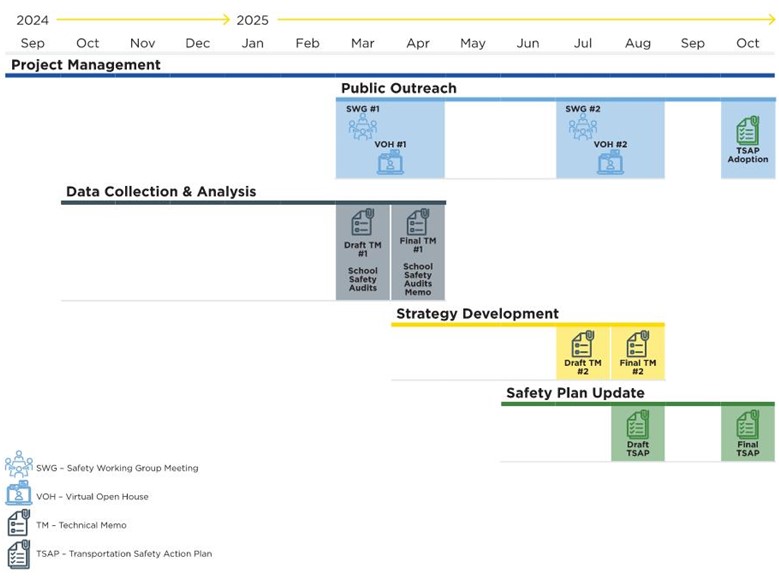
Task: Select the Project Management heading
Action: click(x=85, y=65)
